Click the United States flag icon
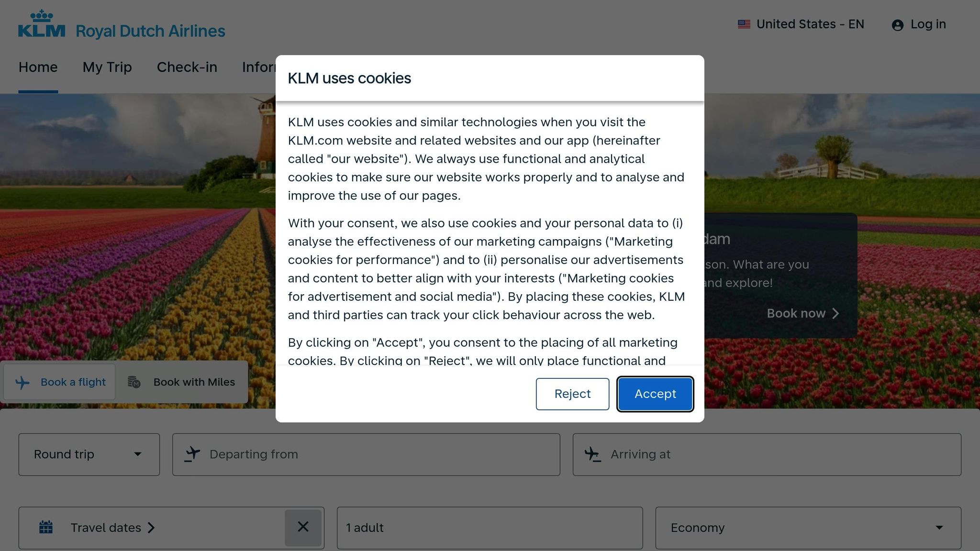This screenshot has width=980, height=551. pos(743,23)
